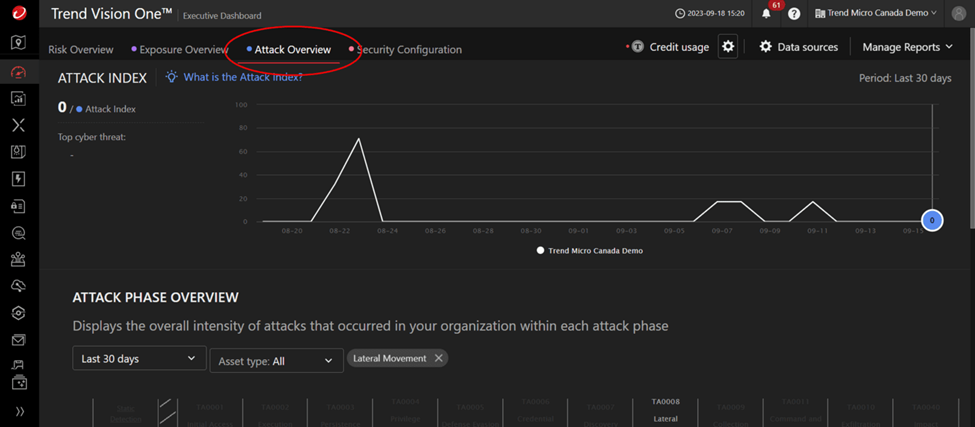Expand the Manage Reports dropdown

point(907,47)
